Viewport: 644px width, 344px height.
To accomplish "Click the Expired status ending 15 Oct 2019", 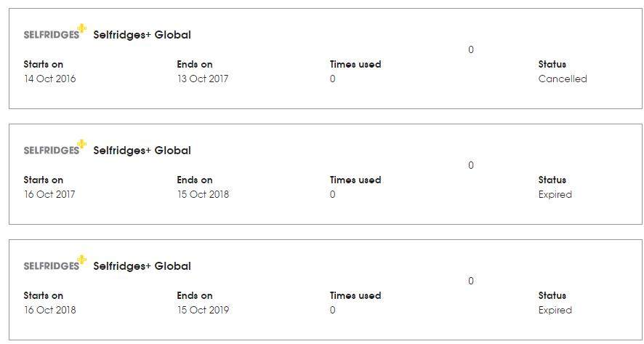I will 555,310.
